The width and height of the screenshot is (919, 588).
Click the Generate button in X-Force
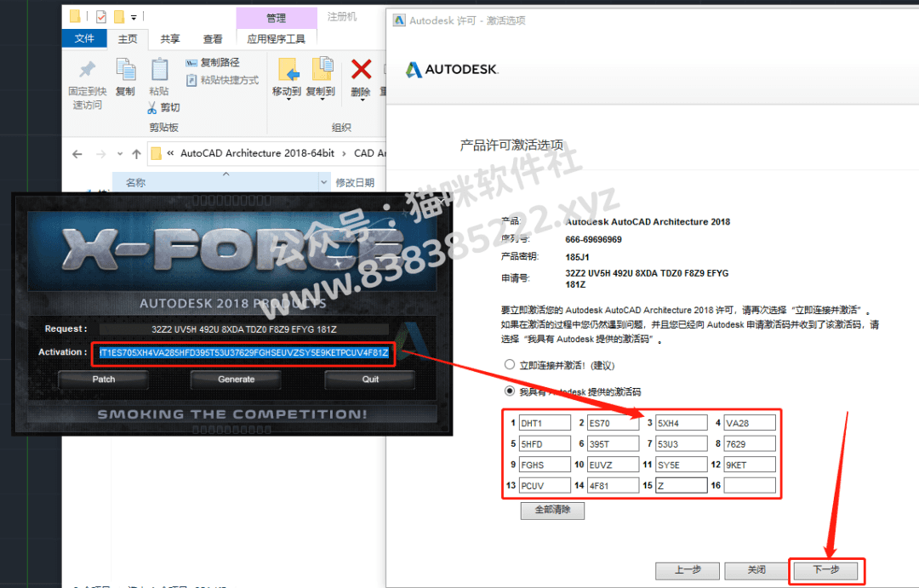pyautogui.click(x=237, y=380)
